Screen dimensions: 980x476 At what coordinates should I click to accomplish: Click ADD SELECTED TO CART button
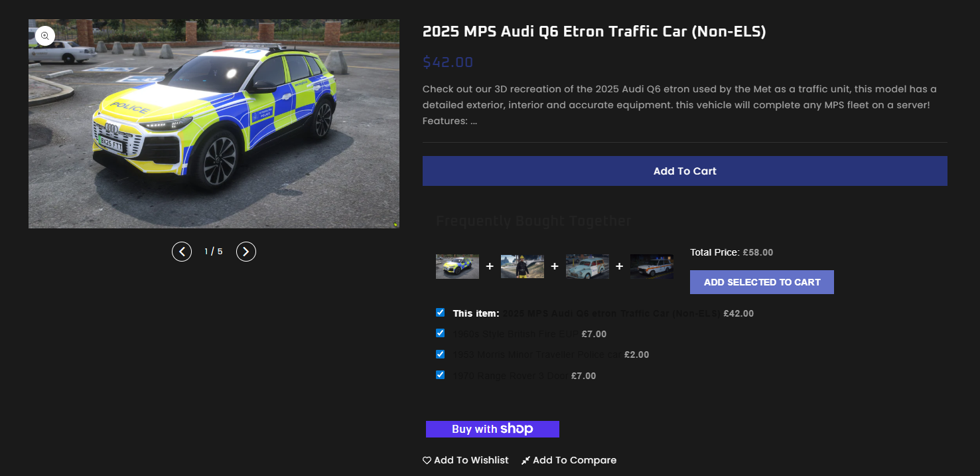pos(762,282)
